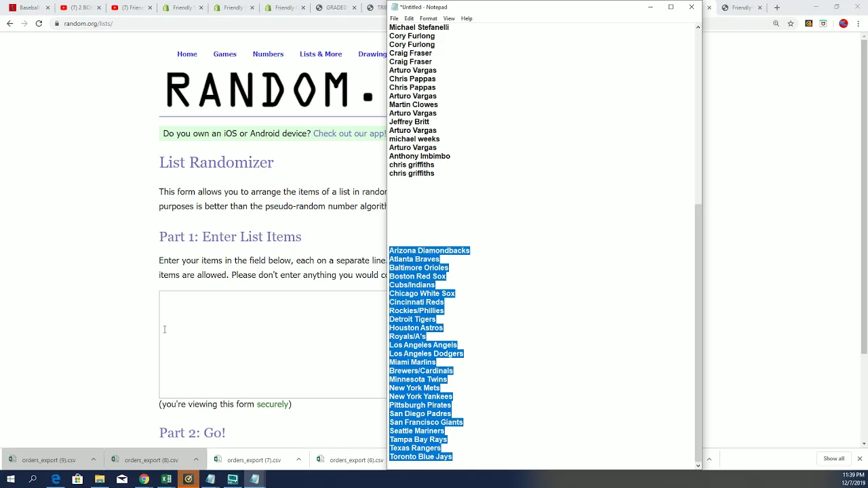The width and height of the screenshot is (868, 488).
Task: Click the red-faced extension icon in Chrome
Action: coord(823,23)
